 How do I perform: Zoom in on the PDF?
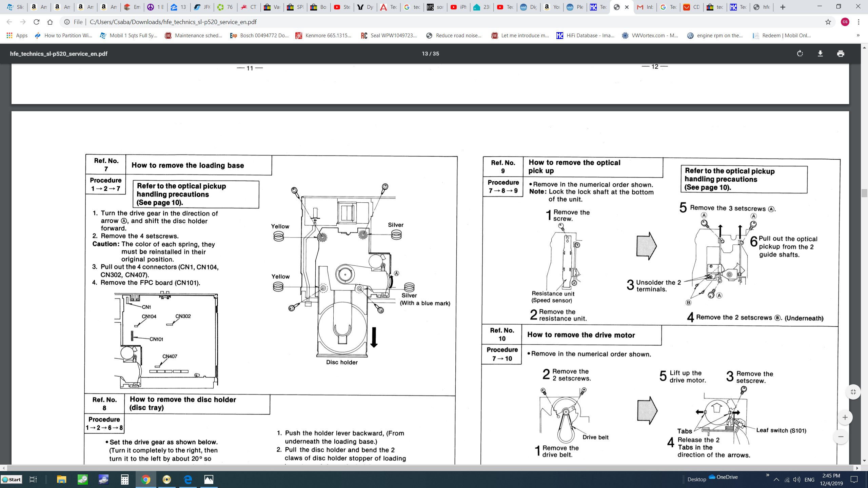[845, 418]
